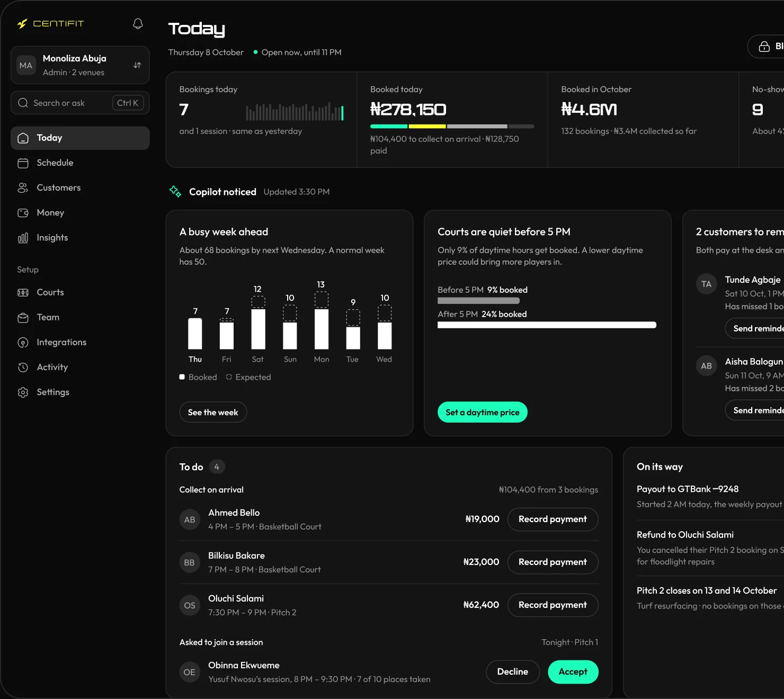The width and height of the screenshot is (784, 699).
Task: Click the notification bell icon
Action: click(x=138, y=24)
